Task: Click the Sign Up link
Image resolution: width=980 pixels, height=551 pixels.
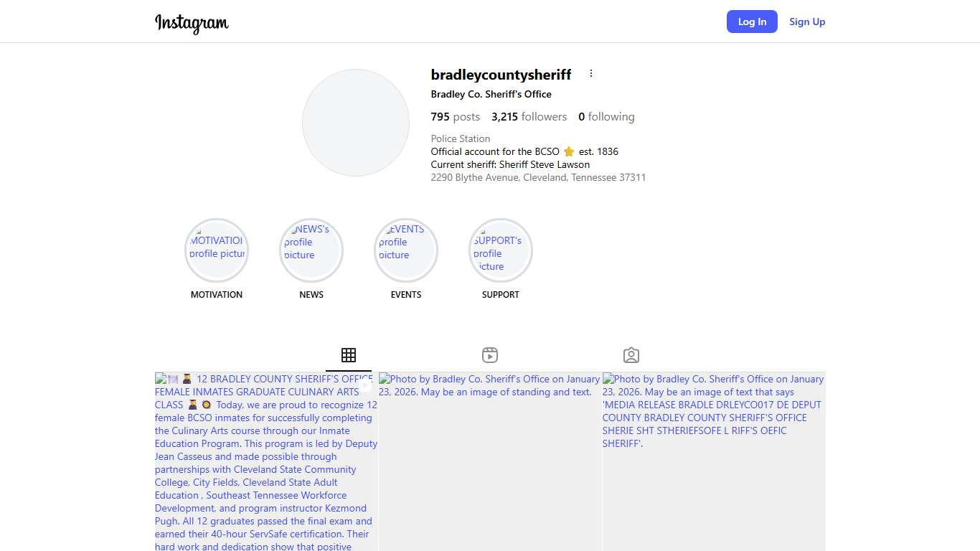Action: [x=807, y=22]
